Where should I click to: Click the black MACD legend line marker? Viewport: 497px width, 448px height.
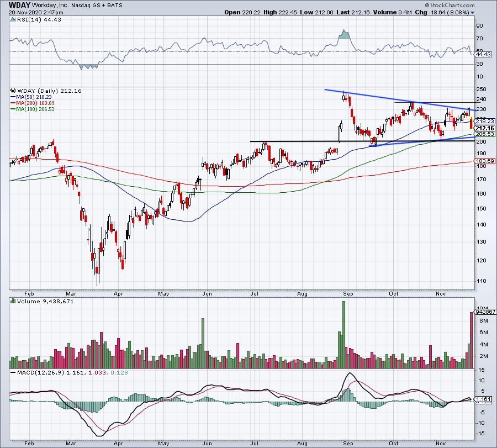tap(13, 372)
